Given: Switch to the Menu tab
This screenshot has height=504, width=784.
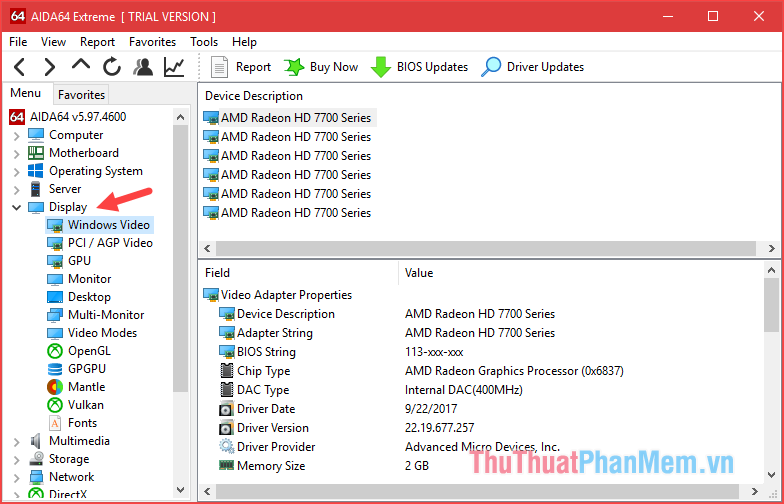Looking at the screenshot, I should click(x=26, y=93).
